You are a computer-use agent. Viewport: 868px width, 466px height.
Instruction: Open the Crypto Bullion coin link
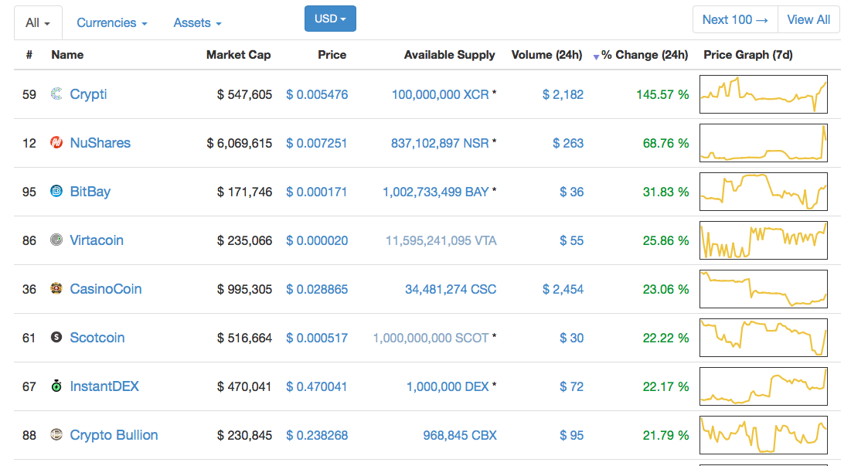[x=114, y=435]
